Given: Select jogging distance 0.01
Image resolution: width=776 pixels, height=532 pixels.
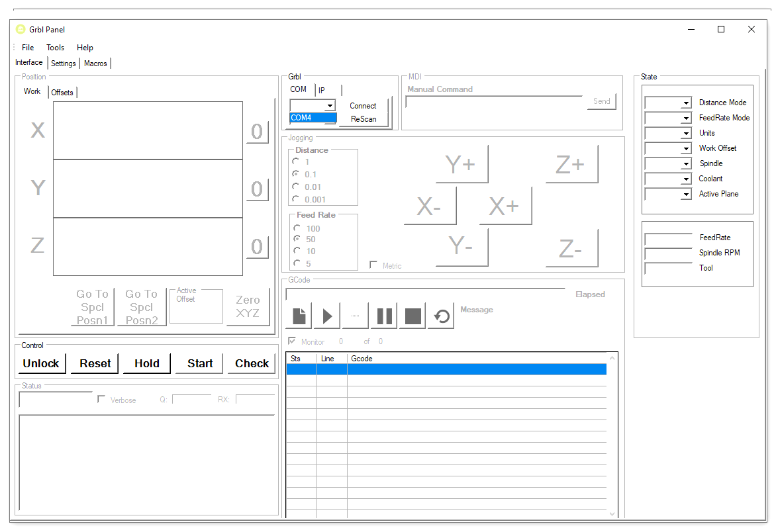Looking at the screenshot, I should (x=295, y=187).
